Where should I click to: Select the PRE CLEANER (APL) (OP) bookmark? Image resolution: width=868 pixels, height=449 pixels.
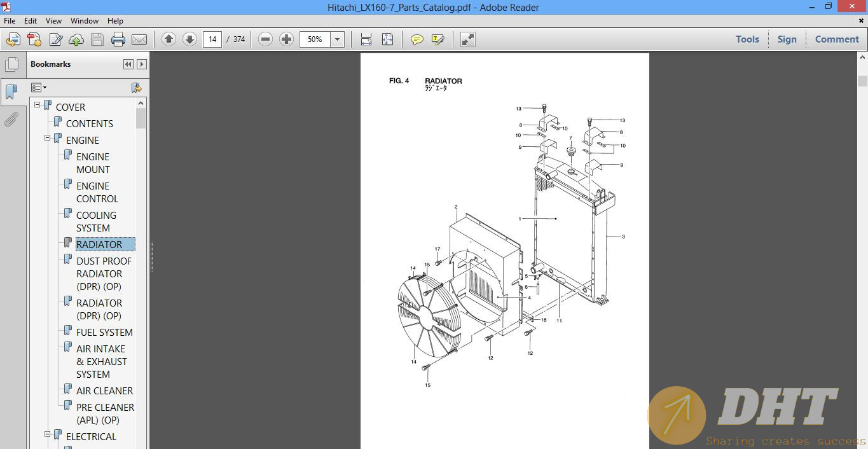coord(105,413)
